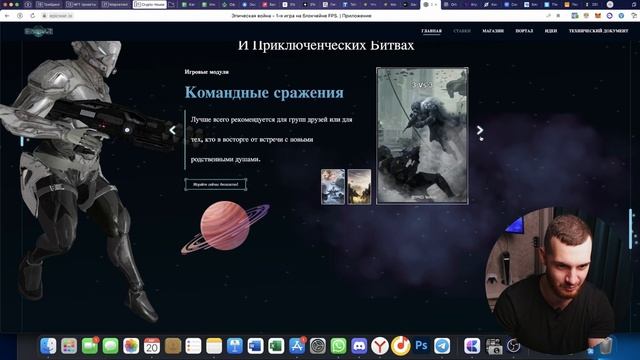Click the large 3 vs 3 battle card
The height and width of the screenshot is (360, 640).
point(422,136)
